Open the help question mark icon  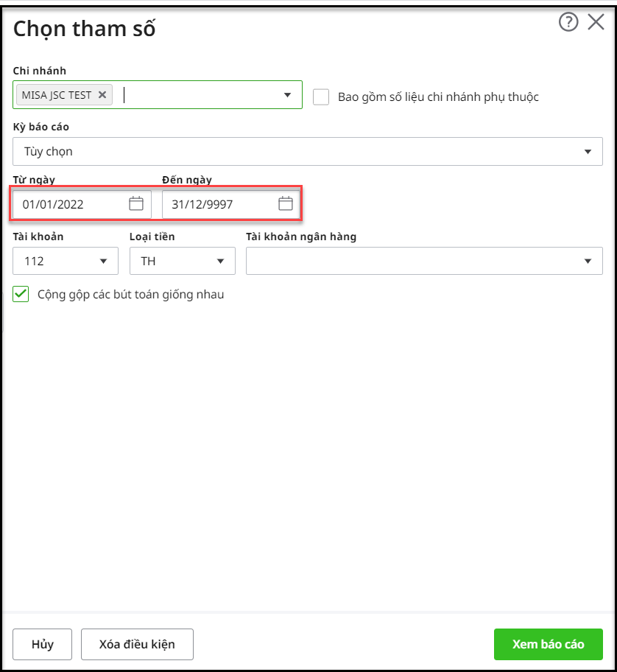point(569,23)
